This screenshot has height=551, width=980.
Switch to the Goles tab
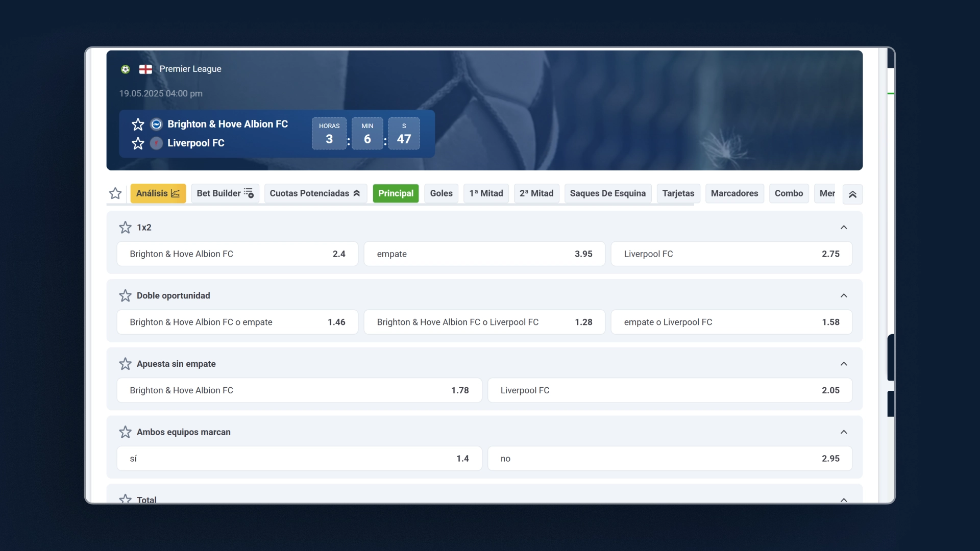coord(441,193)
